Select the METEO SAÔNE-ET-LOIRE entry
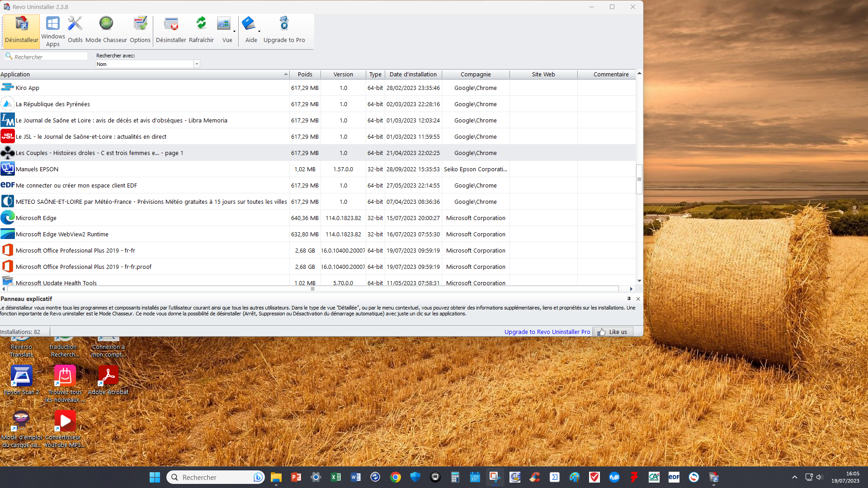 pos(318,202)
